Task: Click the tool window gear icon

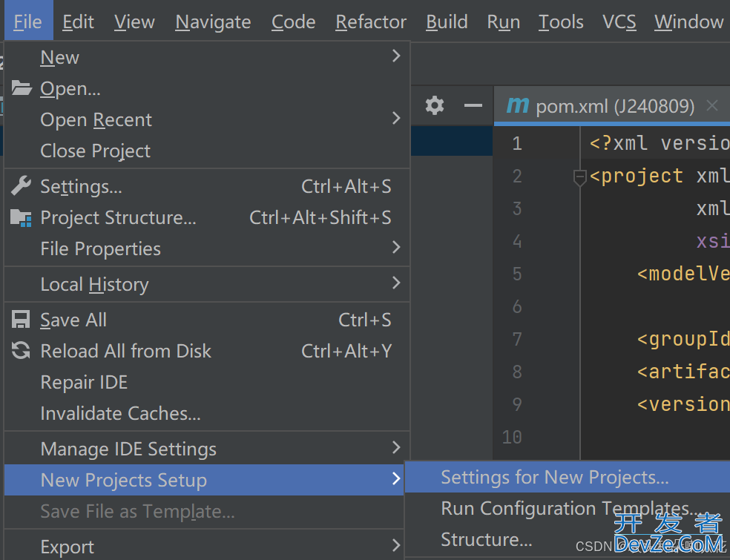Action: 435,105
